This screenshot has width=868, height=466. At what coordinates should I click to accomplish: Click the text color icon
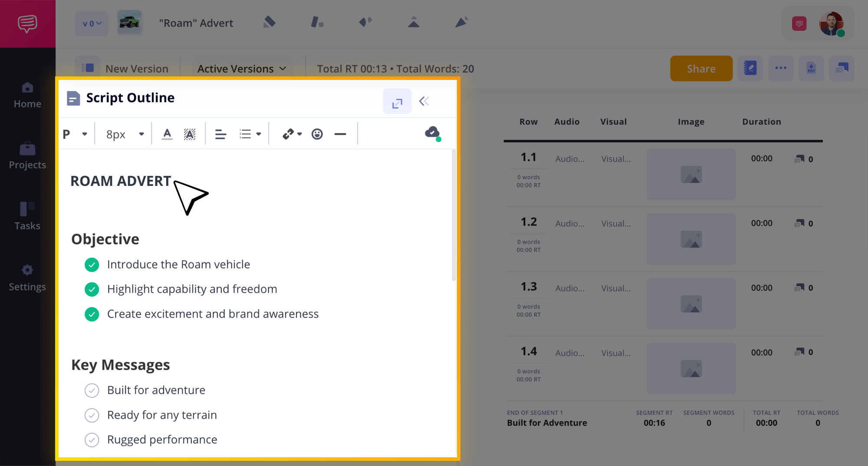point(167,134)
